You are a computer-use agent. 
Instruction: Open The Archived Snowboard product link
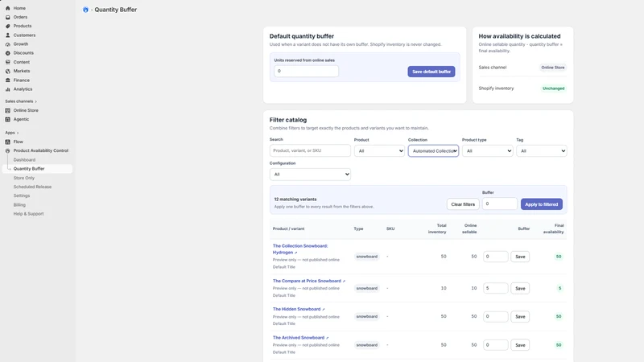pos(299,338)
